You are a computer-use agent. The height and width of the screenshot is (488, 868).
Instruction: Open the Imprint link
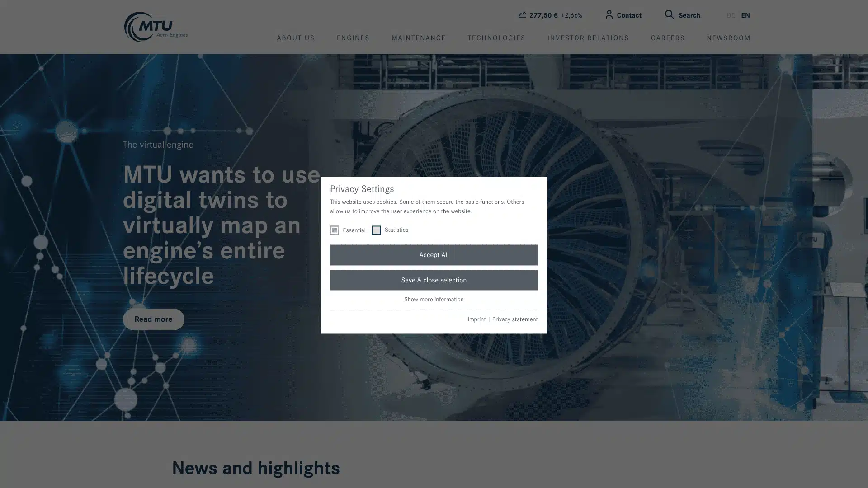[x=476, y=319]
